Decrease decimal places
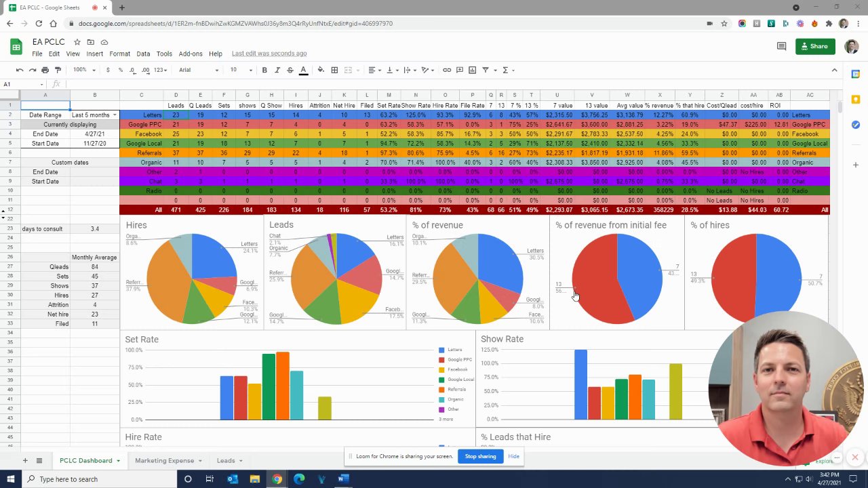Image resolution: width=868 pixels, height=488 pixels. [x=133, y=70]
